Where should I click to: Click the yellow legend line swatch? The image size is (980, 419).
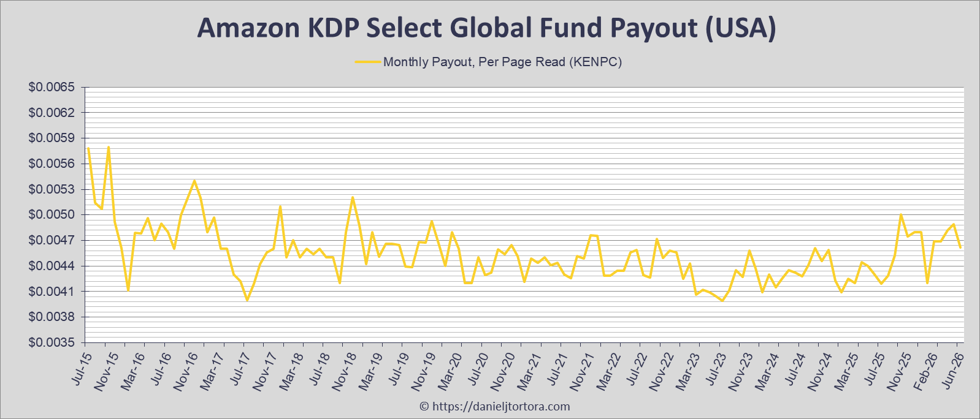tap(367, 62)
